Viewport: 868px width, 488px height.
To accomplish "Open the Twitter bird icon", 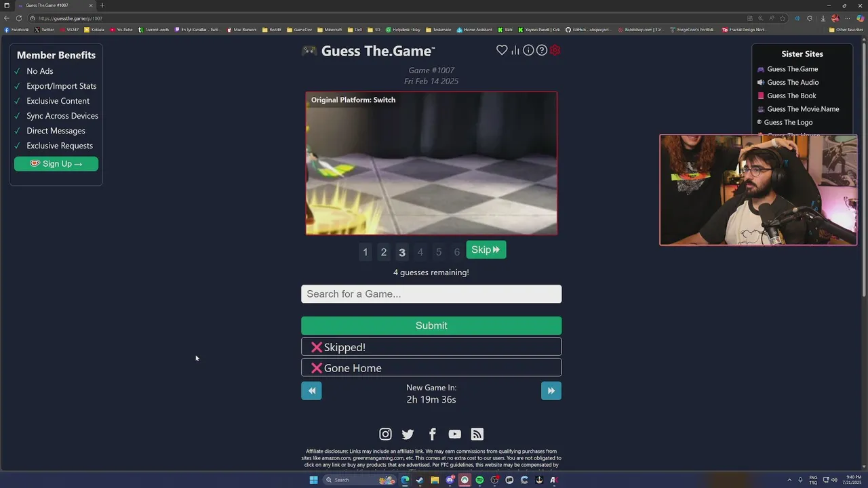I will point(408,434).
